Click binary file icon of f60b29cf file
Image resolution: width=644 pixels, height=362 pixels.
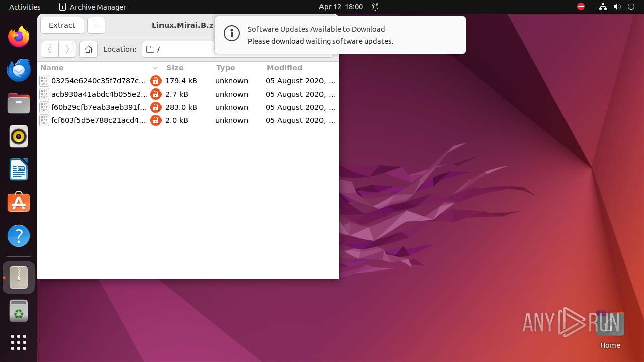[44, 107]
